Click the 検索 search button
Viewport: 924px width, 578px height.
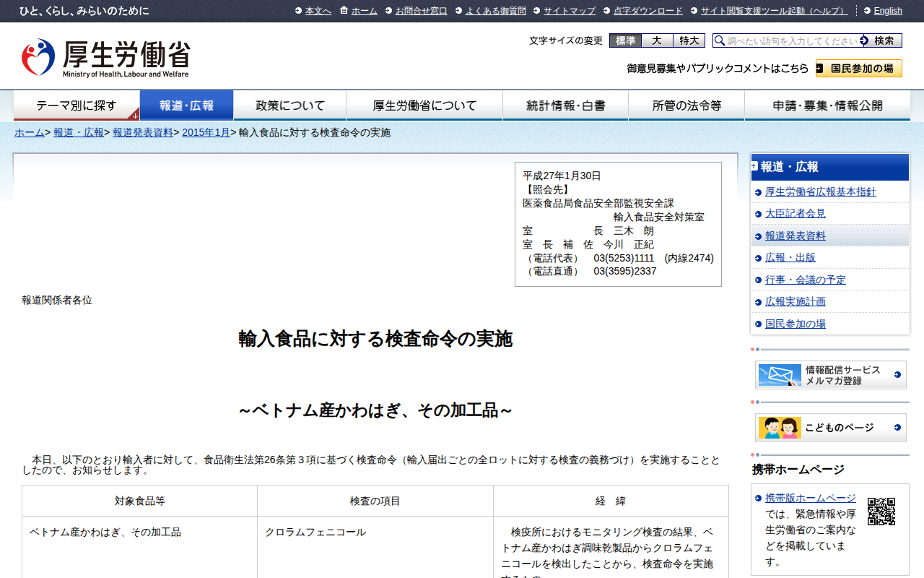883,40
